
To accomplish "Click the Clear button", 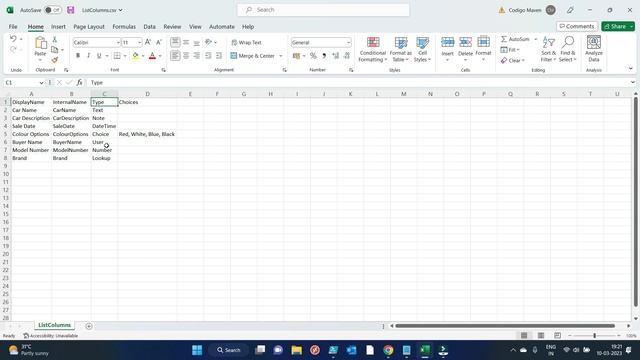I will pos(513,60).
